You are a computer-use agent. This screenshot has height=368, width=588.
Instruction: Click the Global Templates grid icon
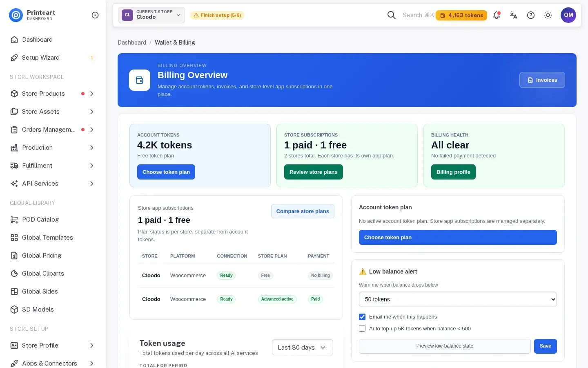point(14,238)
